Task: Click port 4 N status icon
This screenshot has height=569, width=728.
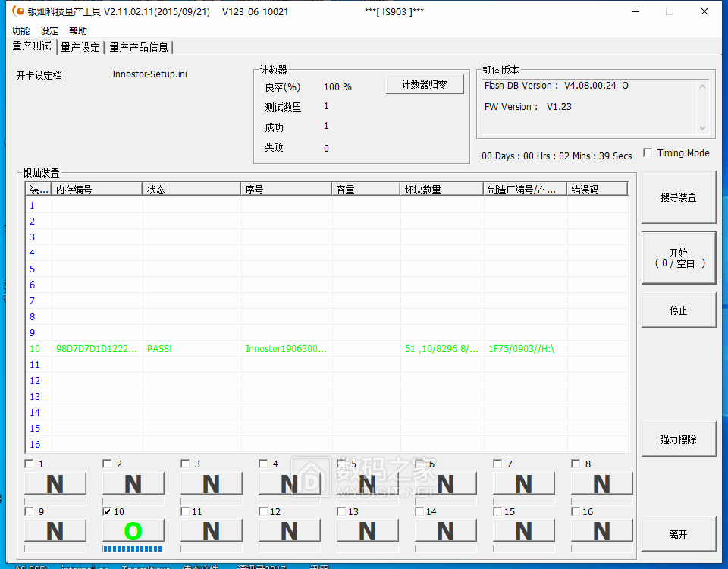Action: pyautogui.click(x=289, y=483)
